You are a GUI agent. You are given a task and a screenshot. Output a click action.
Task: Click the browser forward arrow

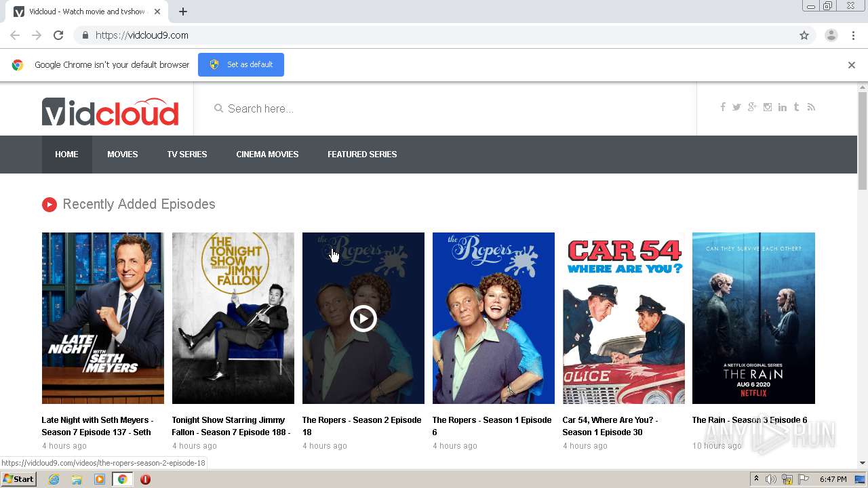click(37, 35)
